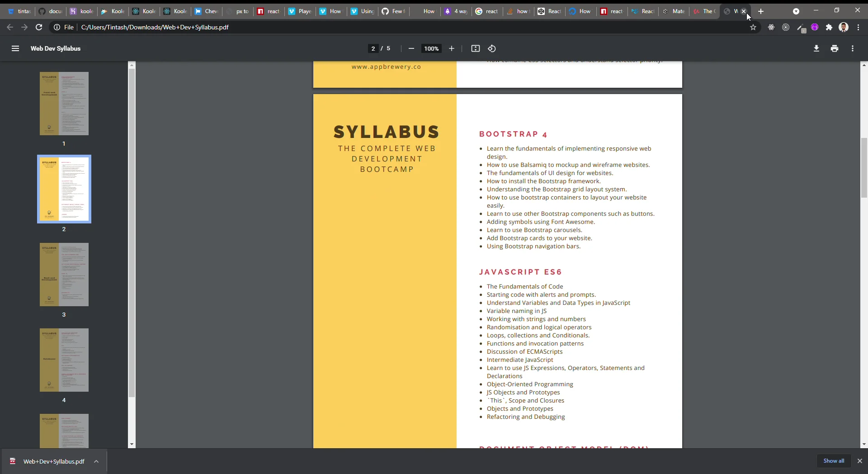868x474 pixels.
Task: Open the Chrome profile avatar
Action: pos(844,27)
